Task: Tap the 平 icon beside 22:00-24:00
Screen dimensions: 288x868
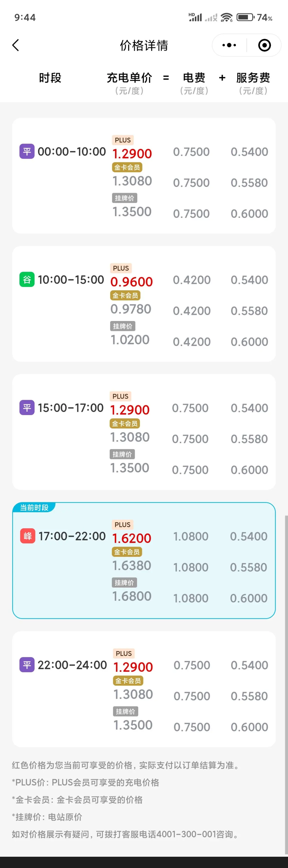Action: point(27,664)
